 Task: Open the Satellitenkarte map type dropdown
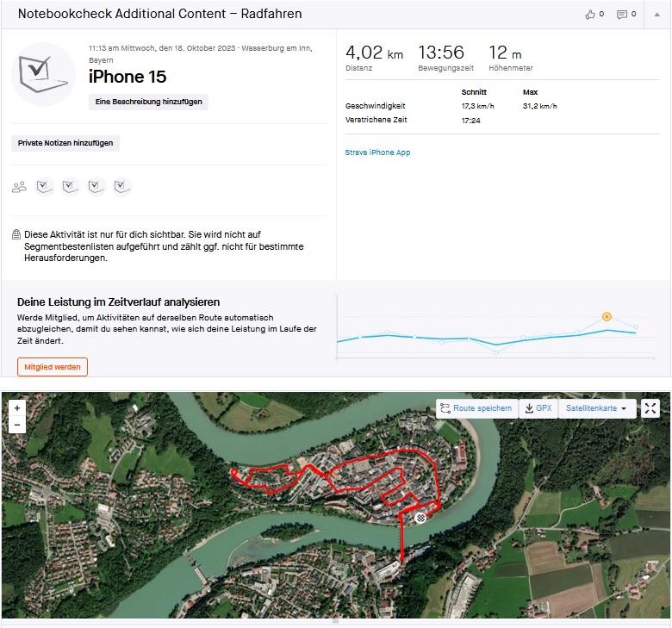(595, 408)
